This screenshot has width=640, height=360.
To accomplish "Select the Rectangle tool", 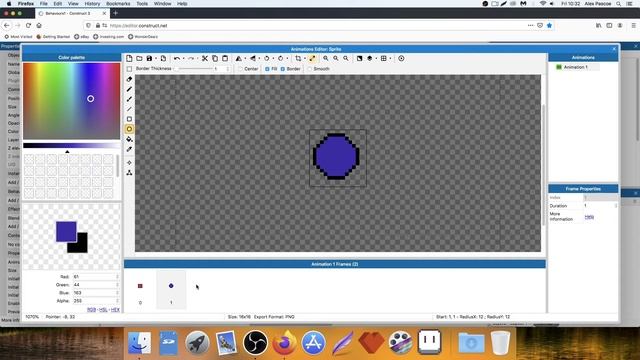I will 129,119.
